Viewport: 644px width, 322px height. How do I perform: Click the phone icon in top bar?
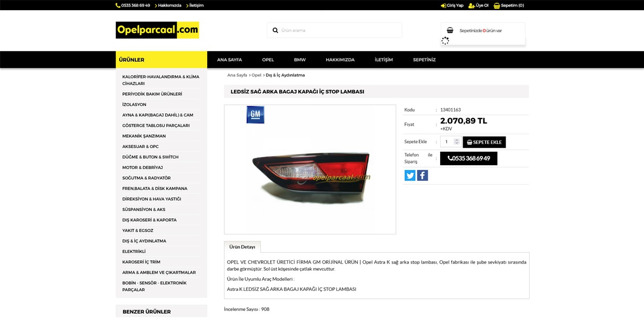click(x=118, y=5)
